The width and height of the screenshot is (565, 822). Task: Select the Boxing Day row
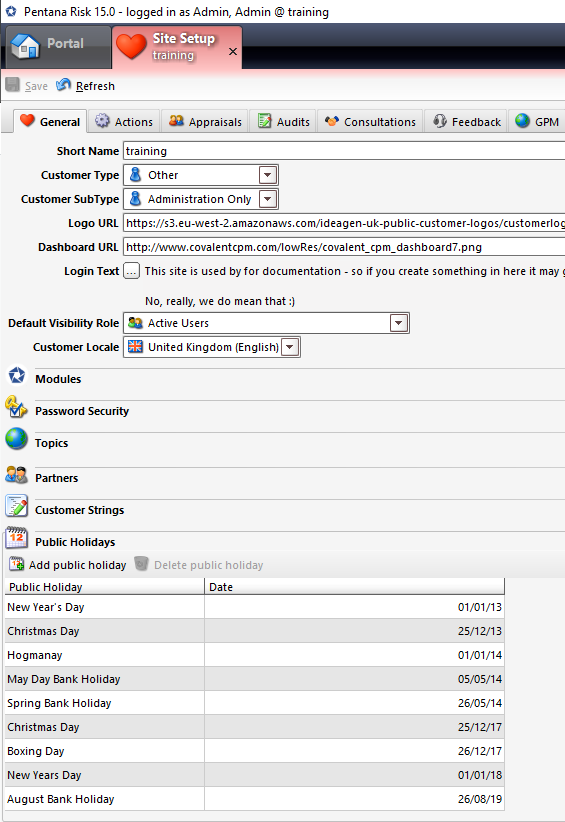(x=255, y=751)
